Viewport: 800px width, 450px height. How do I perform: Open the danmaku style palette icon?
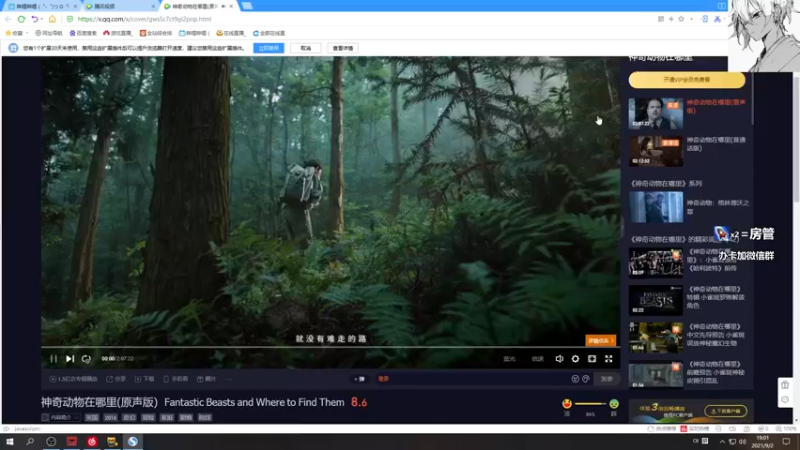586,379
